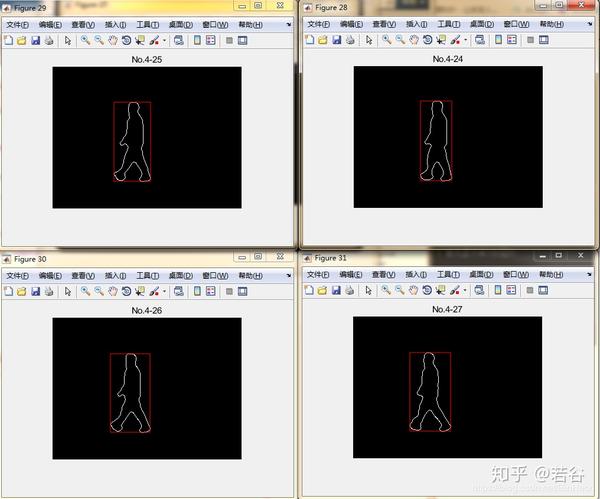Save Figure 29 using the floppy disk icon

coord(36,40)
